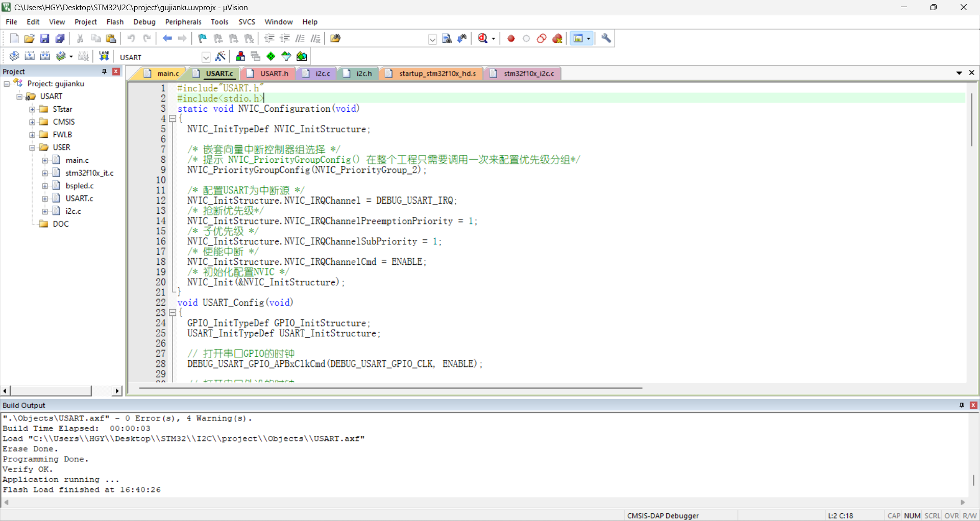Collapse the USART_Config function fold
This screenshot has width=980, height=521.
tap(173, 313)
